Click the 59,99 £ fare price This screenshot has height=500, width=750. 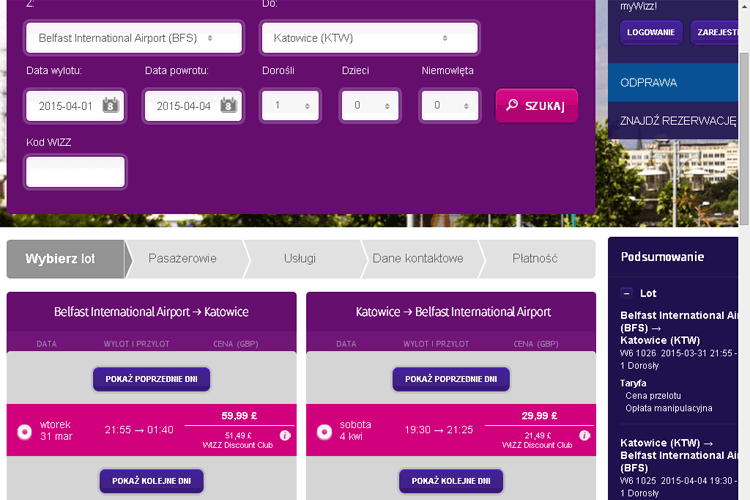click(239, 416)
